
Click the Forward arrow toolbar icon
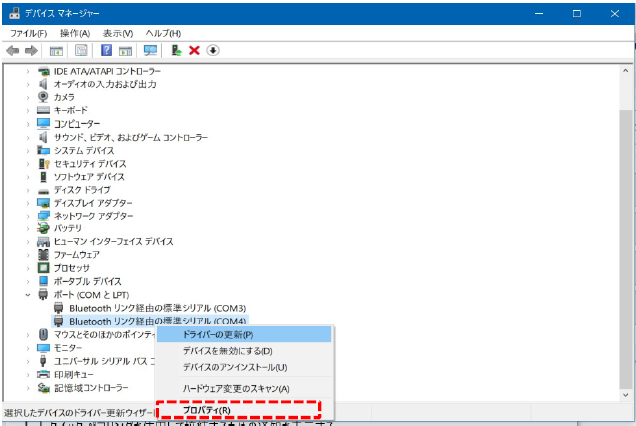click(31, 51)
